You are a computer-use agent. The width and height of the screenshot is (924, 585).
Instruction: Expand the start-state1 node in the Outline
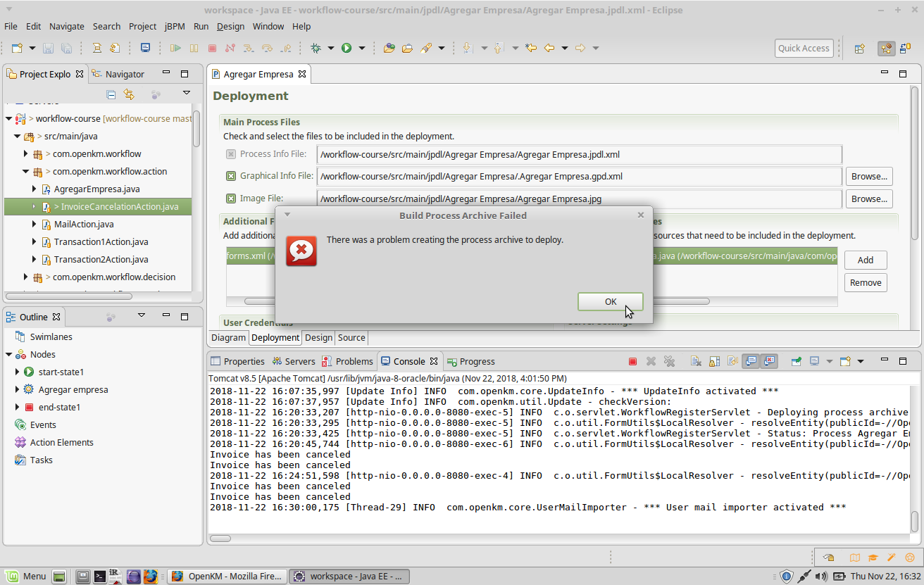(x=15, y=372)
